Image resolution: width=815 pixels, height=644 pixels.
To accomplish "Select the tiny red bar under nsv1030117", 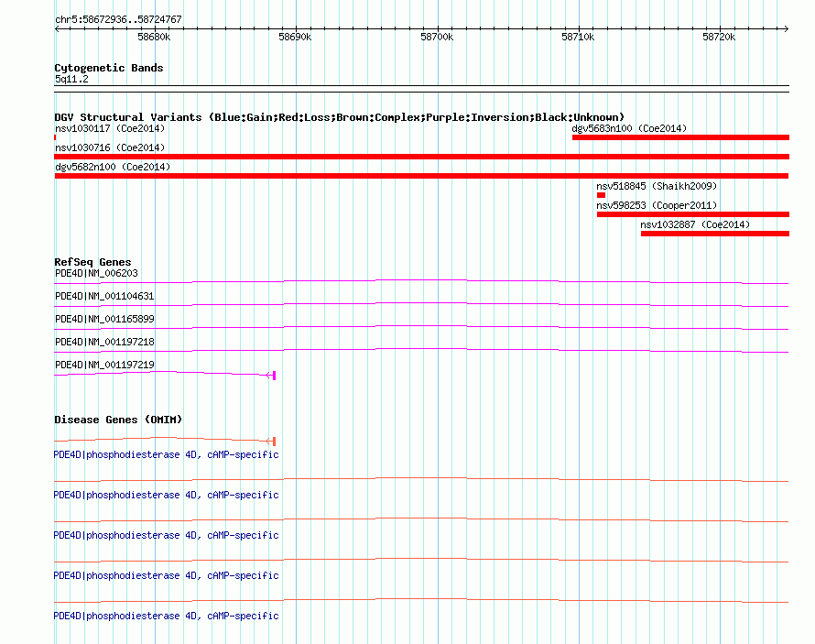I will pos(55,137).
